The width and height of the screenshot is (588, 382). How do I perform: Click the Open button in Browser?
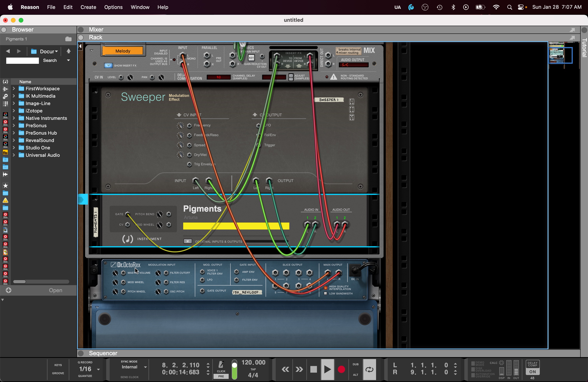(56, 290)
